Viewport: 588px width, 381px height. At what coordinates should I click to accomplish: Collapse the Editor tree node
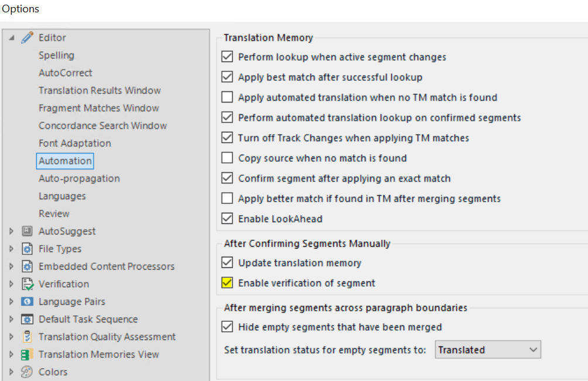[12, 38]
